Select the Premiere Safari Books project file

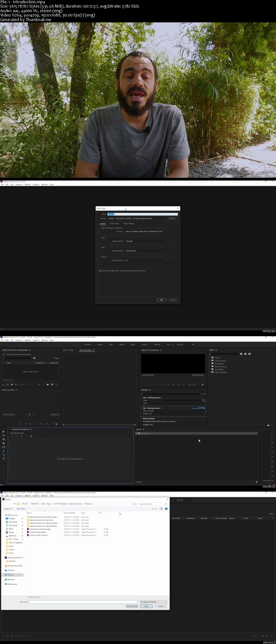pos(38,532)
